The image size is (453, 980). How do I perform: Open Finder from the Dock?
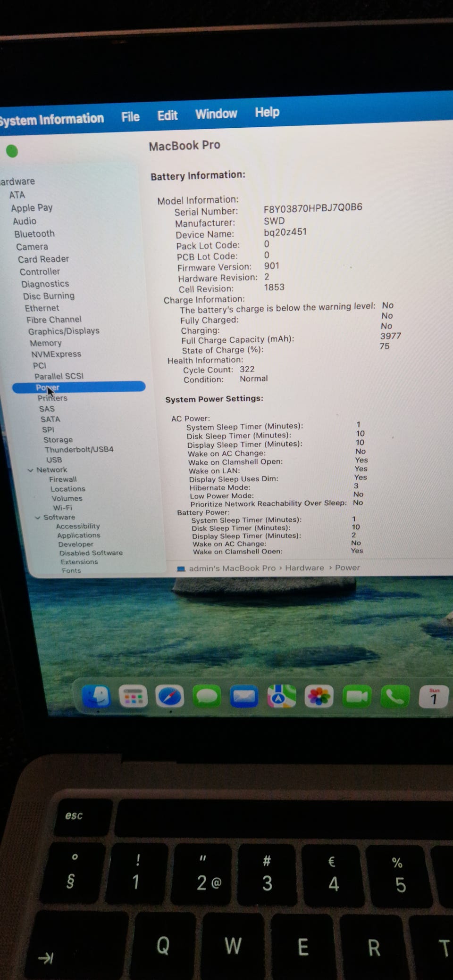click(97, 697)
